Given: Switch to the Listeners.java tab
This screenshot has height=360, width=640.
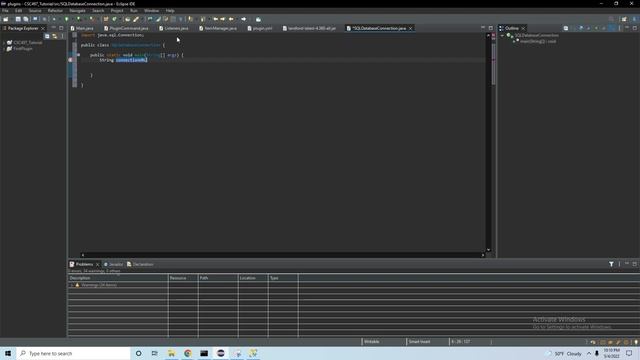Looking at the screenshot, I should 174,28.
